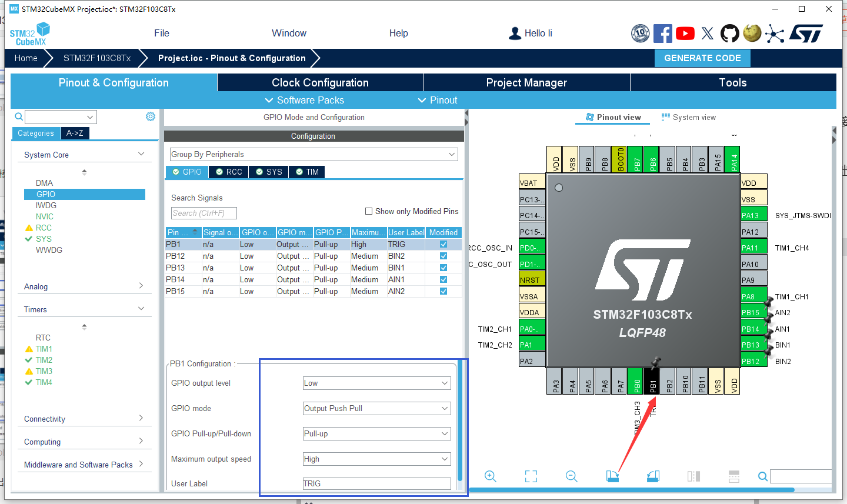Click the STM32F103C8Tx breadcrumb
The image size is (847, 504).
[97, 58]
